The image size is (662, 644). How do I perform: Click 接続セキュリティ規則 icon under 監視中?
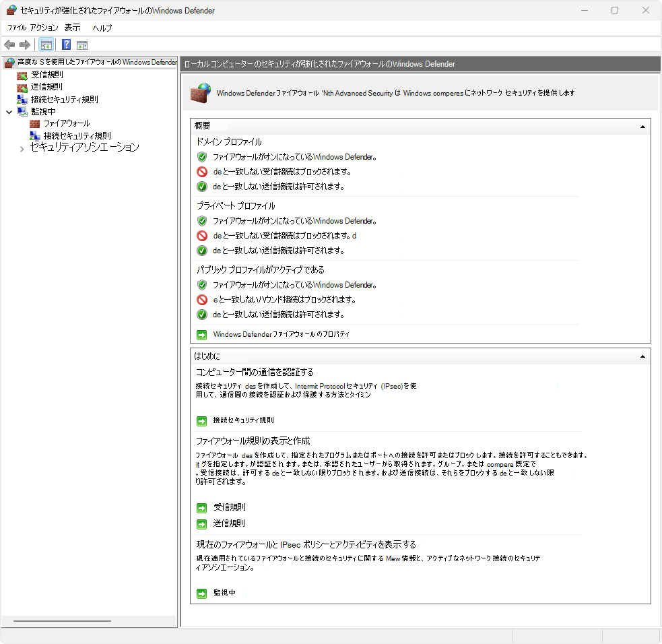pyautogui.click(x=34, y=136)
